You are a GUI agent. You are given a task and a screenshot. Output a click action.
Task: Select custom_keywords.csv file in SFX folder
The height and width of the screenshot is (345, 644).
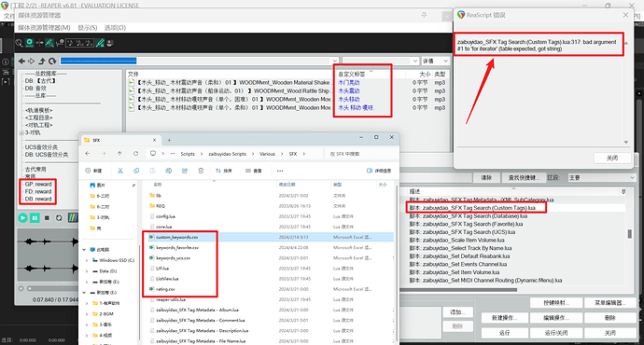(177, 237)
